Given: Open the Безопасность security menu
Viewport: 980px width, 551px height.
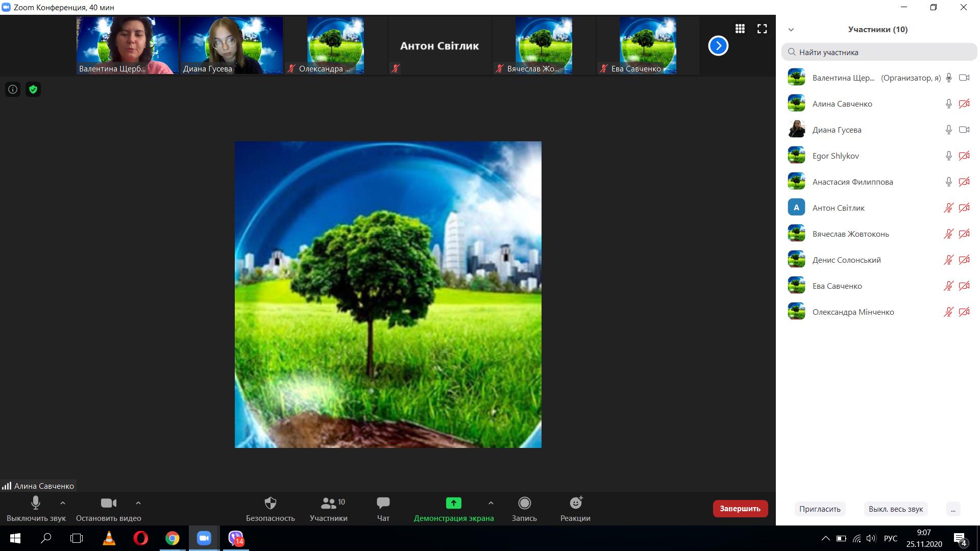Looking at the screenshot, I should click(270, 508).
